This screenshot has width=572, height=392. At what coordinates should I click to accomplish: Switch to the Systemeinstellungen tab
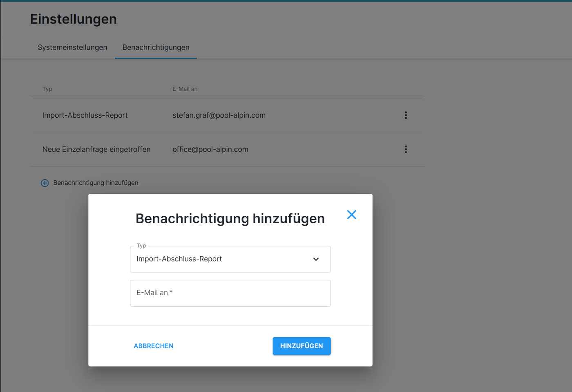[x=72, y=47]
